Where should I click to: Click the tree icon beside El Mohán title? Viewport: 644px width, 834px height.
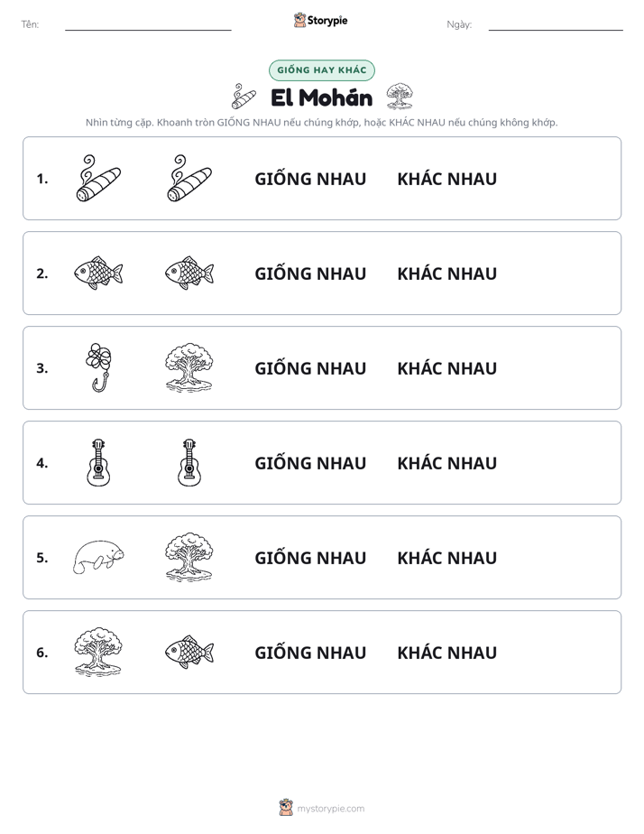pos(400,97)
